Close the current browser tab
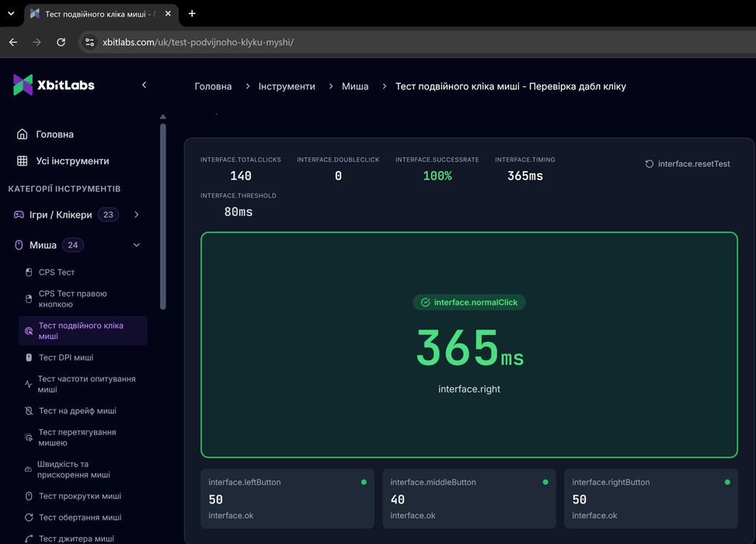This screenshot has width=756, height=544. [x=168, y=13]
